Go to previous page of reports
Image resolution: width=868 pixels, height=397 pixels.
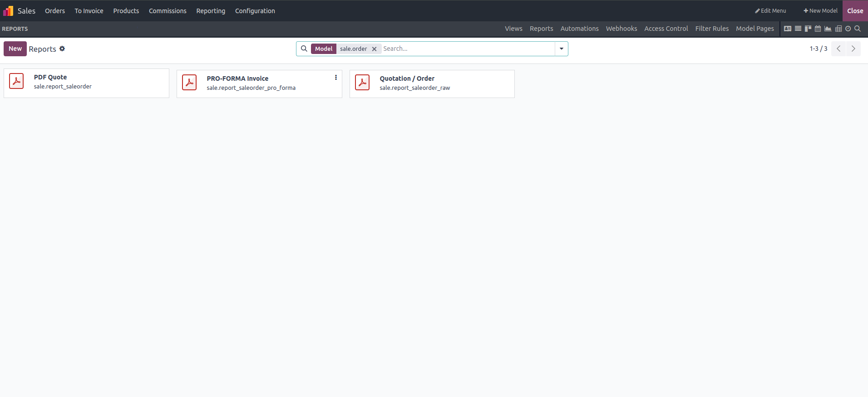pyautogui.click(x=838, y=49)
